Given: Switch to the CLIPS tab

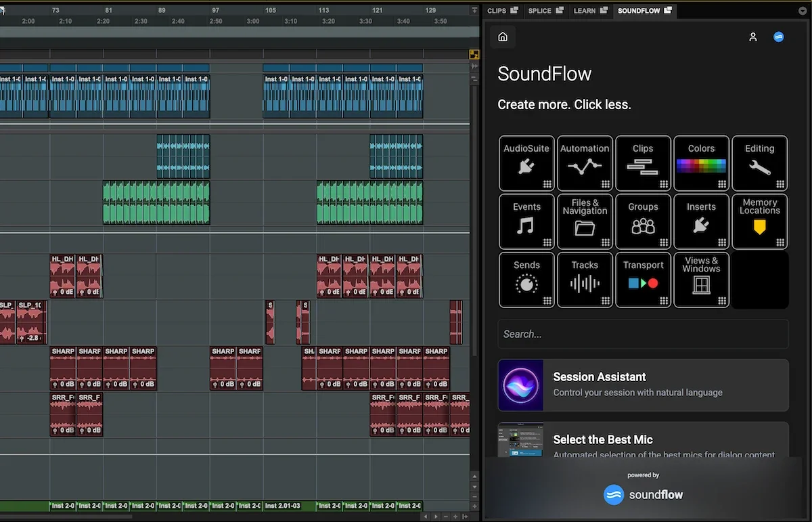Looking at the screenshot, I should (499, 11).
